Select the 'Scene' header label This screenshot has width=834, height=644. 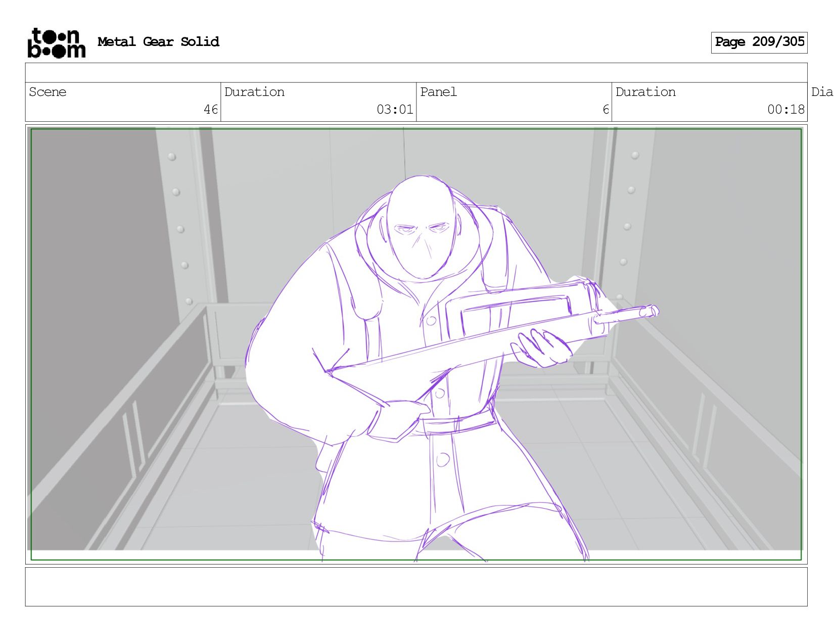tap(48, 92)
